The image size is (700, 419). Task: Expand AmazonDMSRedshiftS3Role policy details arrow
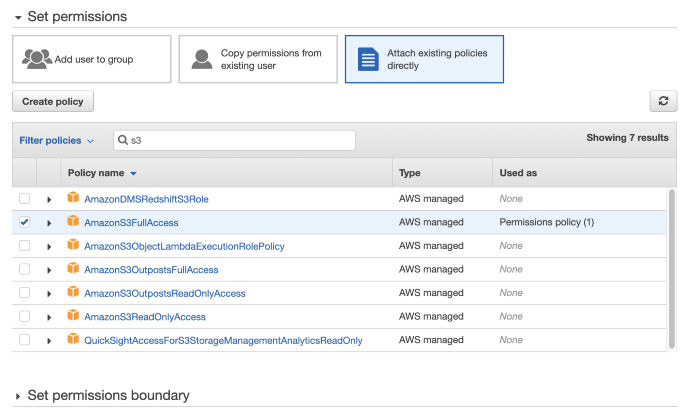[x=49, y=199]
